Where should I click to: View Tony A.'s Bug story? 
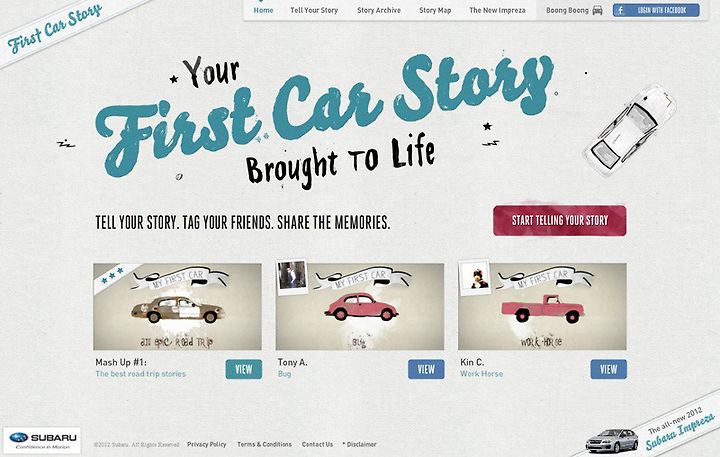pos(426,369)
